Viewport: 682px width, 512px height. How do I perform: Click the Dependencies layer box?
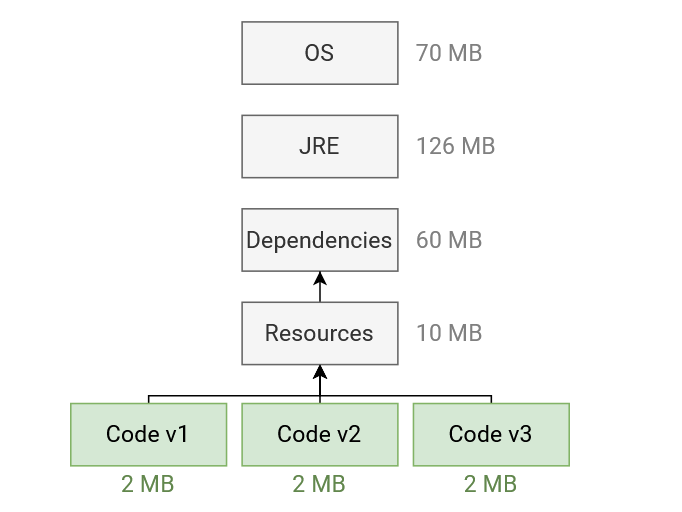tap(320, 240)
